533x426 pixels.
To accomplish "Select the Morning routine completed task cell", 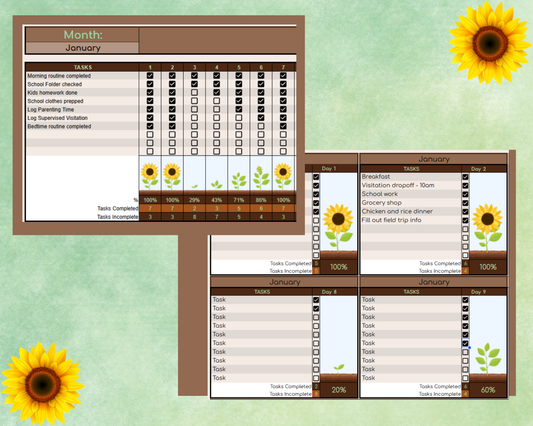I will point(82,75).
